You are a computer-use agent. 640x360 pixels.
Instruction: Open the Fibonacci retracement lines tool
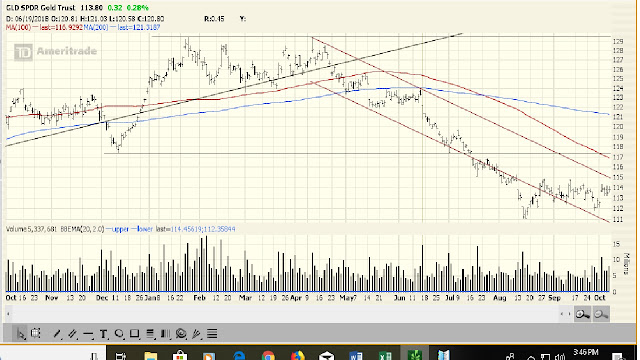[x=150, y=334]
